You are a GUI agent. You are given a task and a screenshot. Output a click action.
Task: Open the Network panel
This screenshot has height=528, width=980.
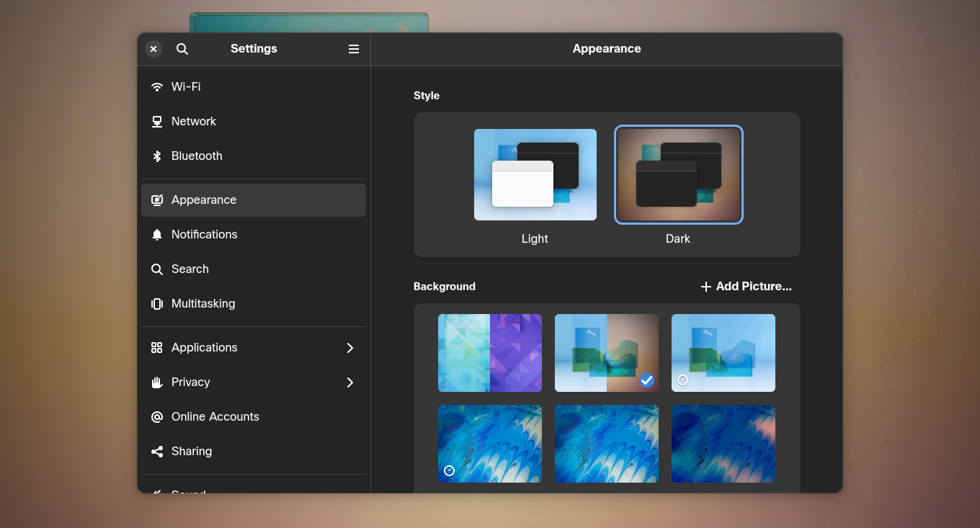pos(254,122)
